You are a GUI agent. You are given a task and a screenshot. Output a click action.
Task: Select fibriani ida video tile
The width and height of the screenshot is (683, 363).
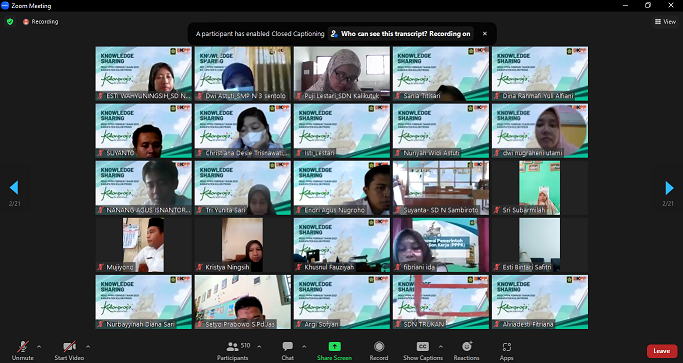[441, 245]
